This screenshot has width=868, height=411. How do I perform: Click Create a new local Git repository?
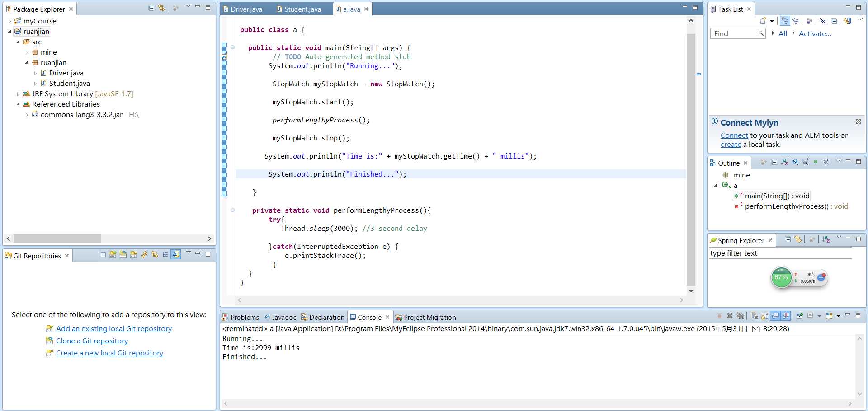tap(109, 353)
